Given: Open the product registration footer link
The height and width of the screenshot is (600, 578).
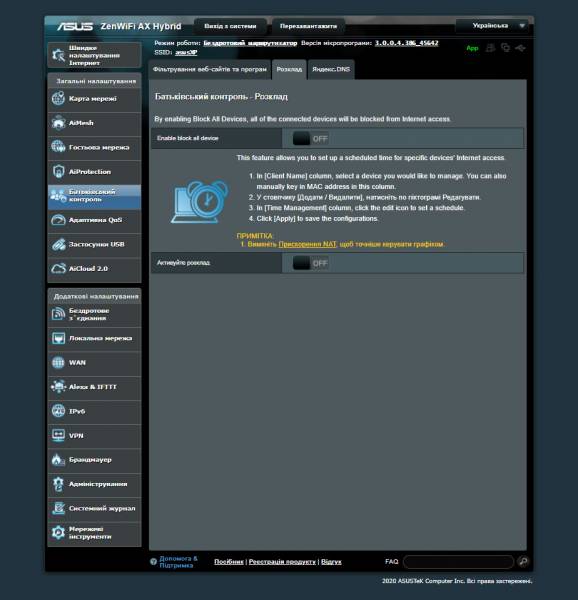Looking at the screenshot, I should point(282,562).
